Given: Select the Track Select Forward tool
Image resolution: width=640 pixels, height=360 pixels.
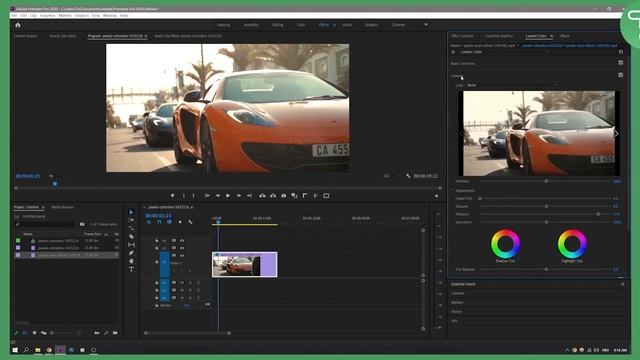Looking at the screenshot, I should coord(131,220).
